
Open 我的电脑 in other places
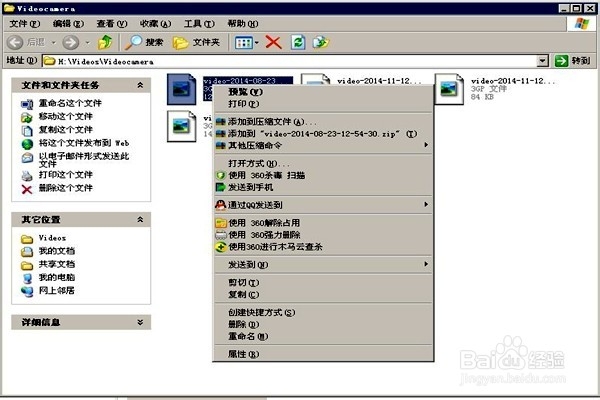tap(57, 278)
